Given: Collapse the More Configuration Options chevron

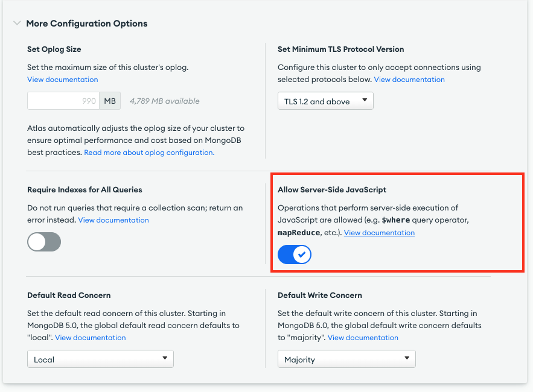Looking at the screenshot, I should click(16, 24).
